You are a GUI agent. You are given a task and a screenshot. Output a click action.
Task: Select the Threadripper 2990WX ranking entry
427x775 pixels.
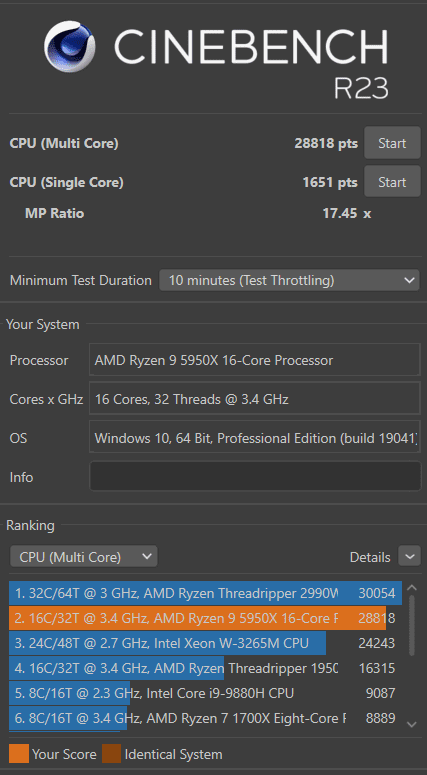(205, 593)
